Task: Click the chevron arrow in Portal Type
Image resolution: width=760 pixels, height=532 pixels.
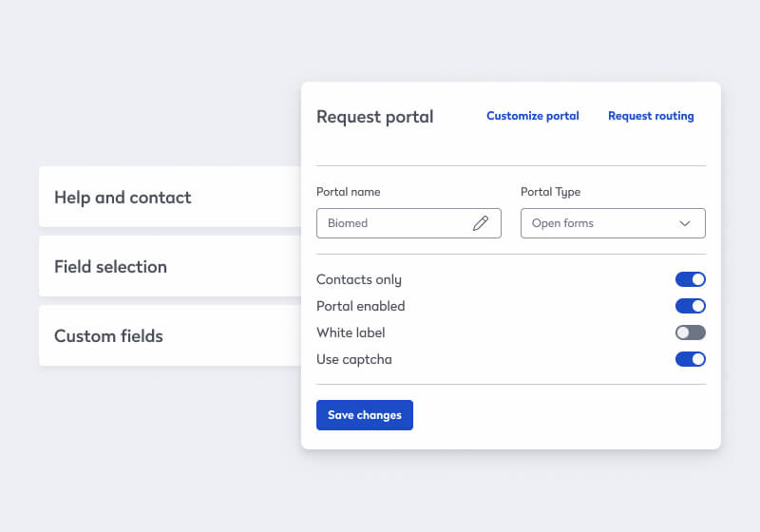Action: pos(685,223)
